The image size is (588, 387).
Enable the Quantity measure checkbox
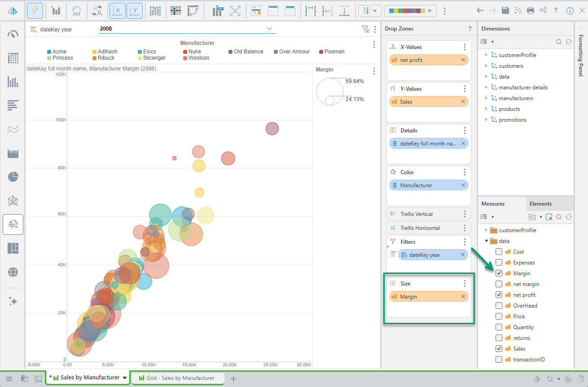pyautogui.click(x=499, y=327)
